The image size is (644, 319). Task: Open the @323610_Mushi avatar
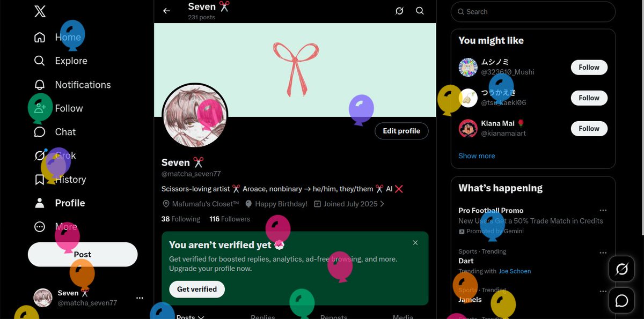[x=468, y=67]
